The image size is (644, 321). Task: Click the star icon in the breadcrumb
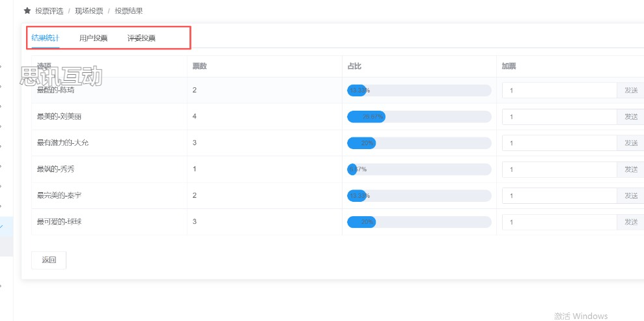(x=27, y=11)
